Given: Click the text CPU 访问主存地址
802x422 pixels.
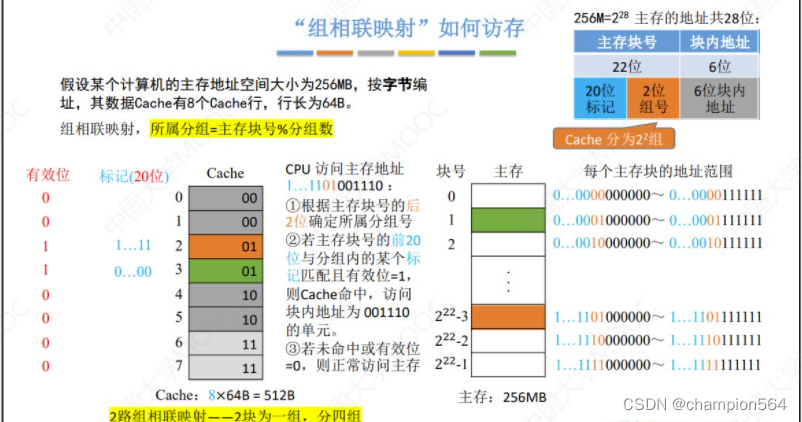Looking at the screenshot, I should [x=345, y=169].
